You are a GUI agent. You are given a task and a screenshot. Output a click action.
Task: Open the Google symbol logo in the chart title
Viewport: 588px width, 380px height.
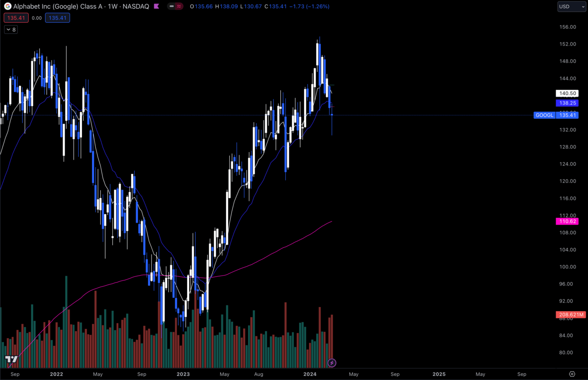8,6
